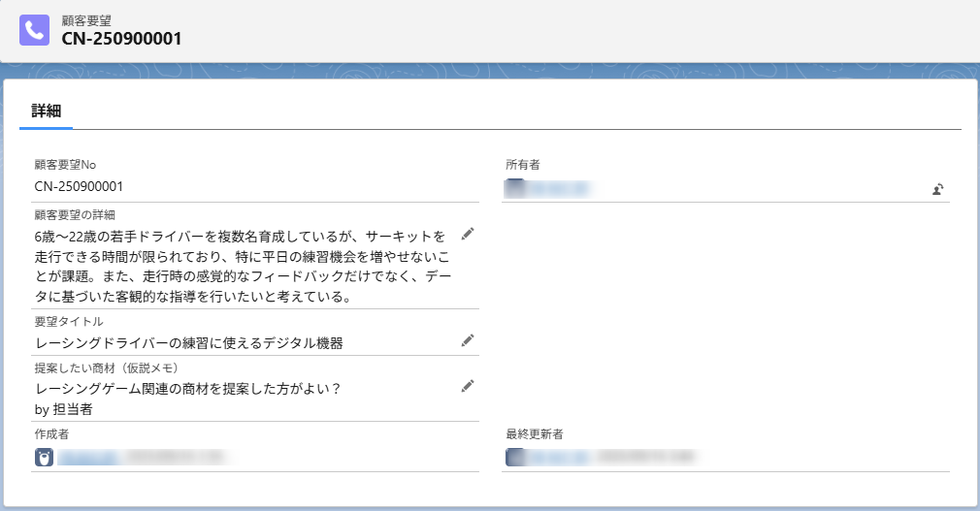The width and height of the screenshot is (980, 511).
Task: Click the 顧客要望の詳細 paragraph text
Action: click(240, 267)
